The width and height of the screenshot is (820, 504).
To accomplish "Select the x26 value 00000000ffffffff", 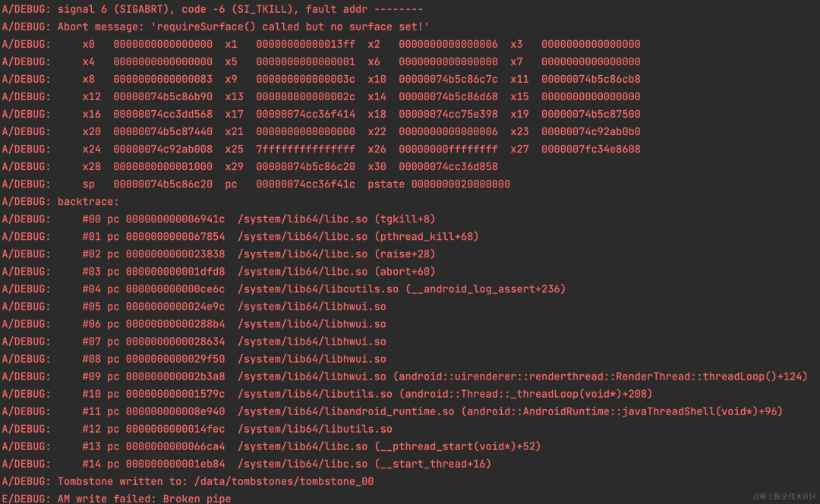I will tap(448, 150).
